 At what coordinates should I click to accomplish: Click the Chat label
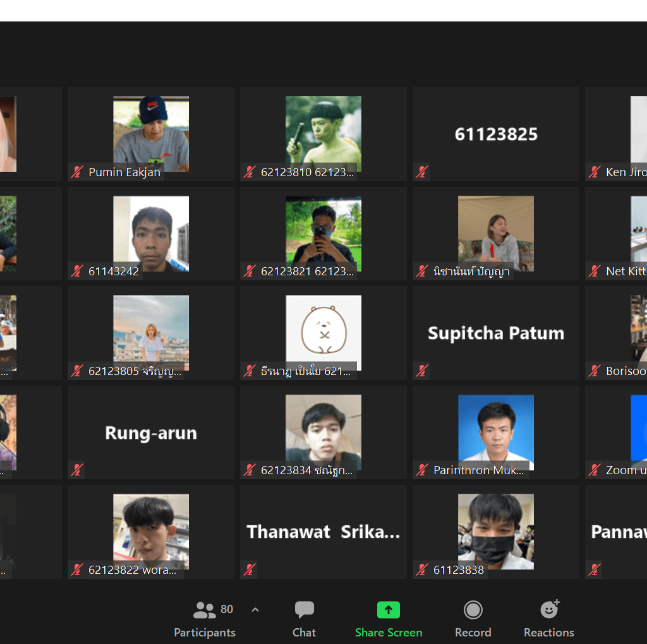304,633
